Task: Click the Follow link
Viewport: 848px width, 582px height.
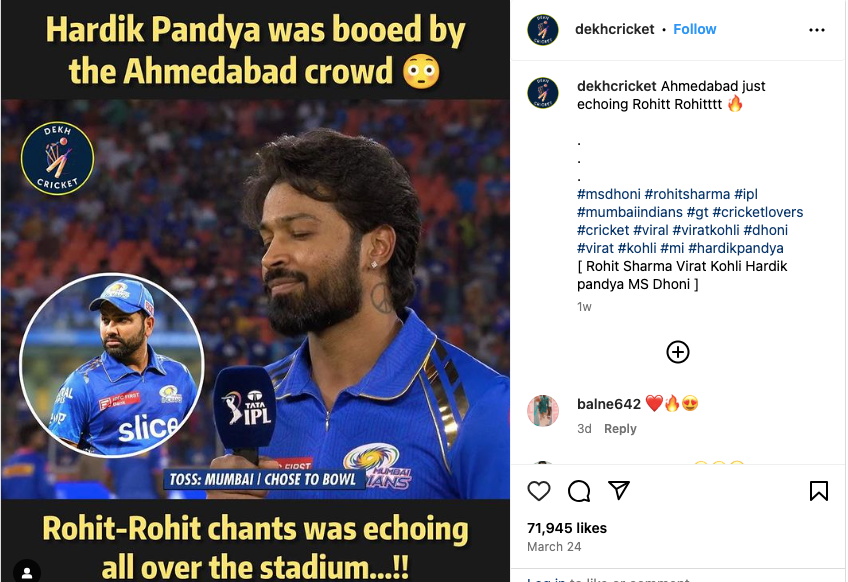Action: [x=694, y=29]
